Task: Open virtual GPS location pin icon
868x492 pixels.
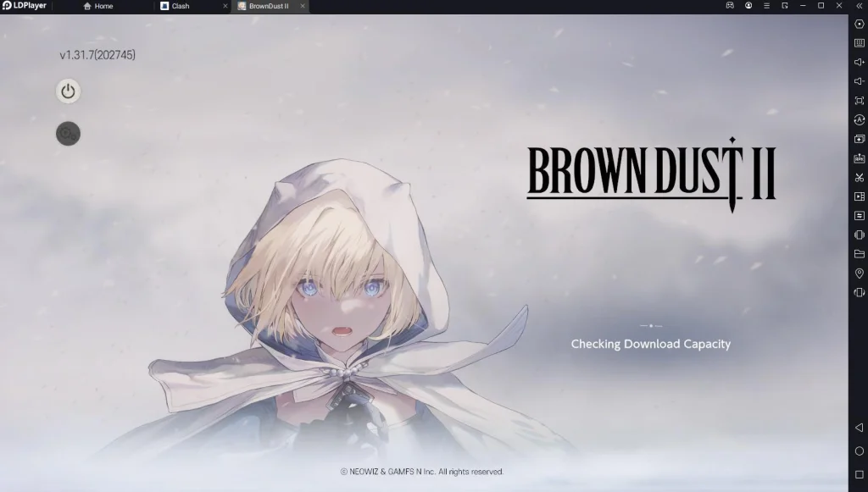Action: pos(860,273)
